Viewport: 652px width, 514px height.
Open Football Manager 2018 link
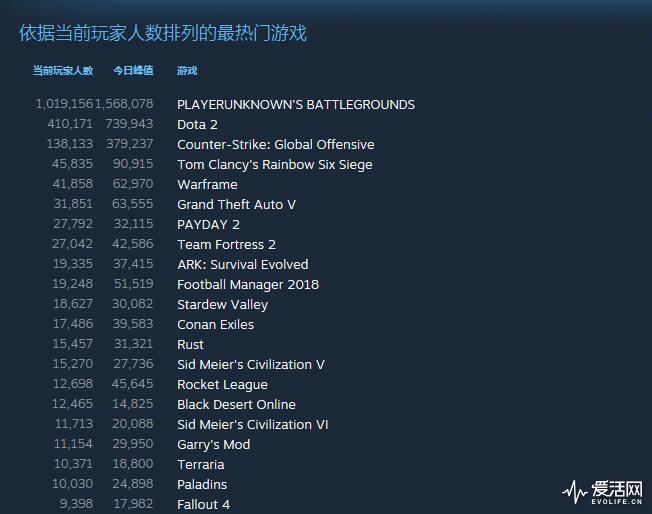248,284
